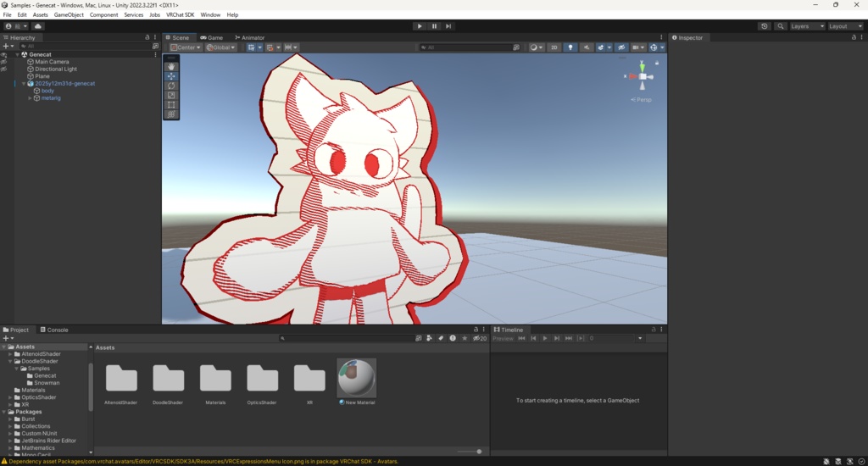Click the Pause button
Screen dimensions: 868x466
click(434, 26)
